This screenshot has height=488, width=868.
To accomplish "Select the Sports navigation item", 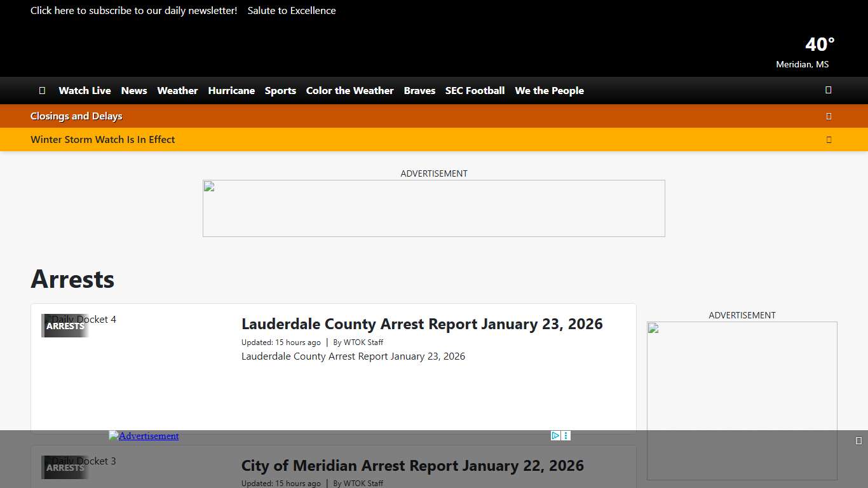I will click(x=280, y=90).
